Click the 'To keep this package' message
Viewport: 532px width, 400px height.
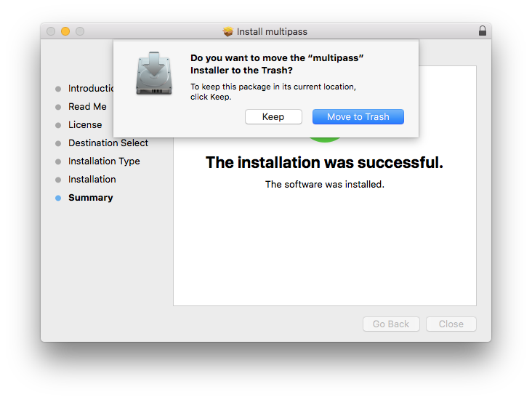point(273,92)
